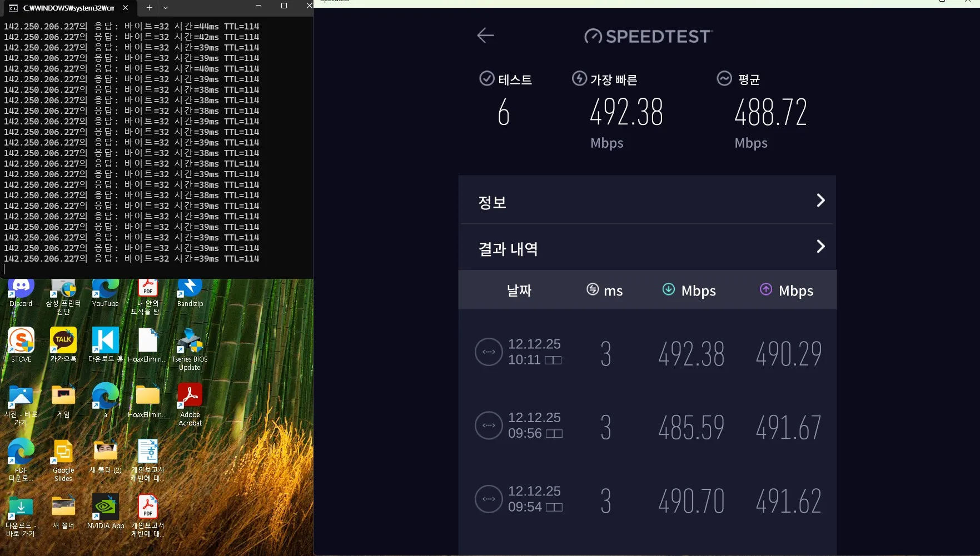Image resolution: width=980 pixels, height=556 pixels.
Task: Open the 10:11 speed test result
Action: pyautogui.click(x=648, y=352)
